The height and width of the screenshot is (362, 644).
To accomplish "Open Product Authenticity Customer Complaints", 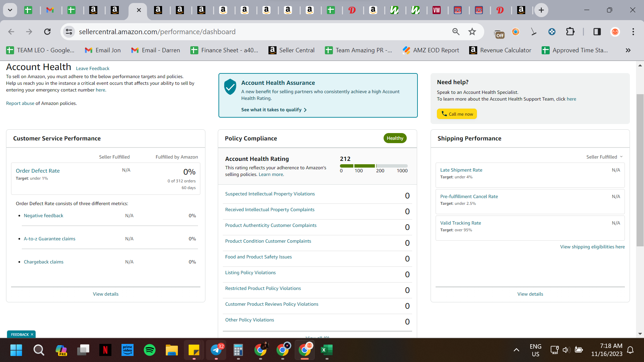I will 271,225.
